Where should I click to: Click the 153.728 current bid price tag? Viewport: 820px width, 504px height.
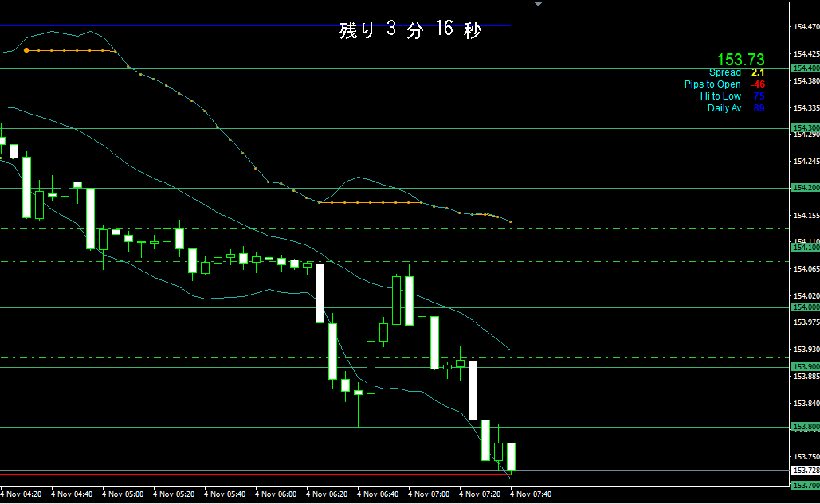pyautogui.click(x=805, y=470)
